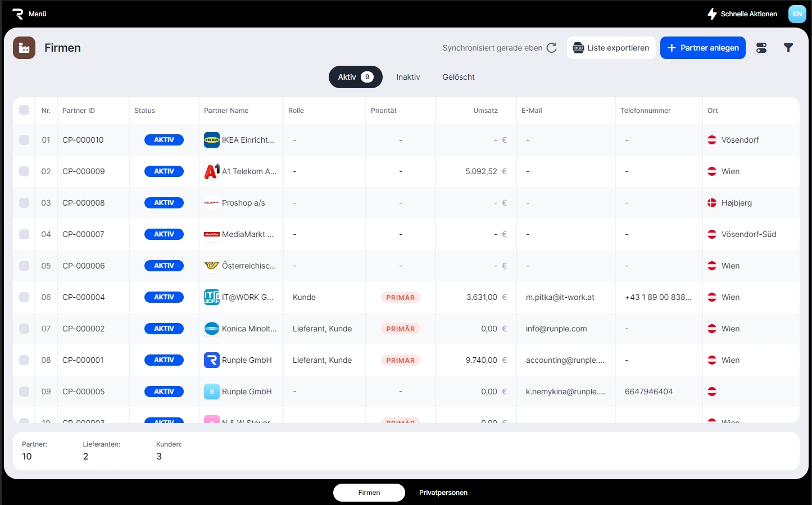Toggle the select-all checkbox in header

(x=24, y=110)
